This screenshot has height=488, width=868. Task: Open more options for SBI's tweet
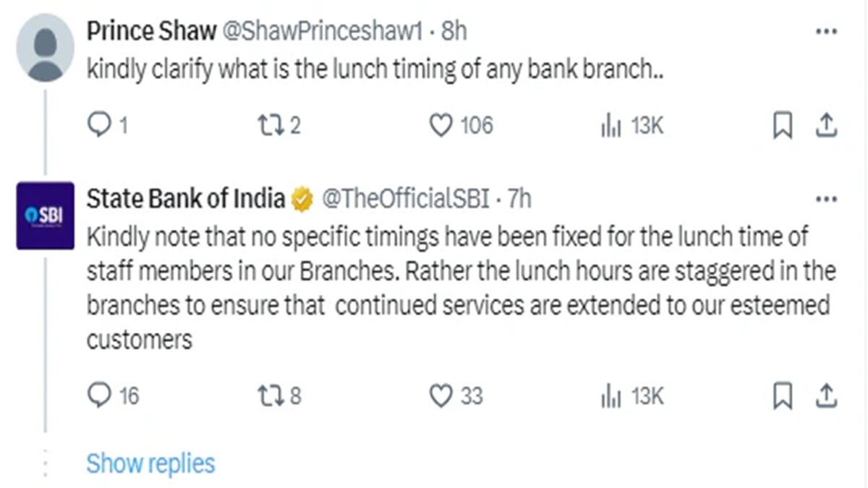(x=826, y=198)
